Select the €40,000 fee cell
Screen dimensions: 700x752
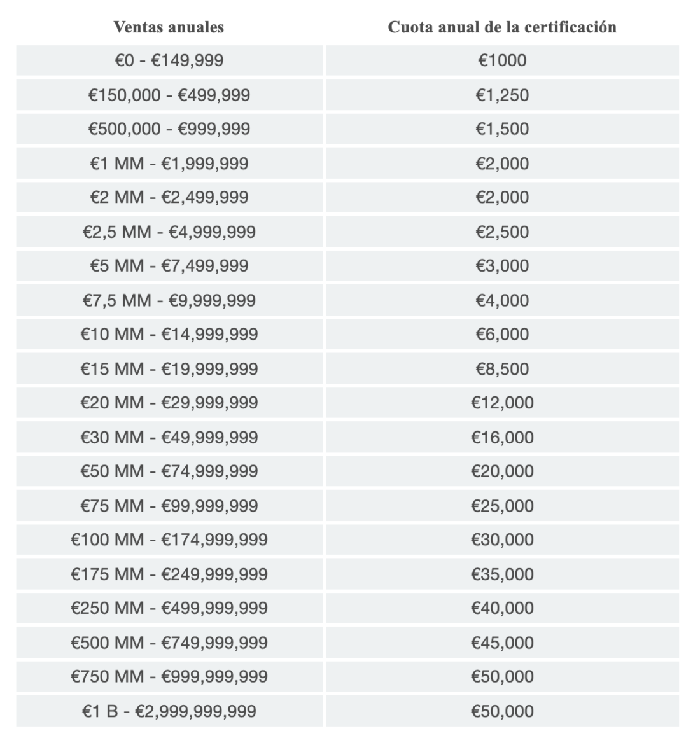click(x=502, y=608)
